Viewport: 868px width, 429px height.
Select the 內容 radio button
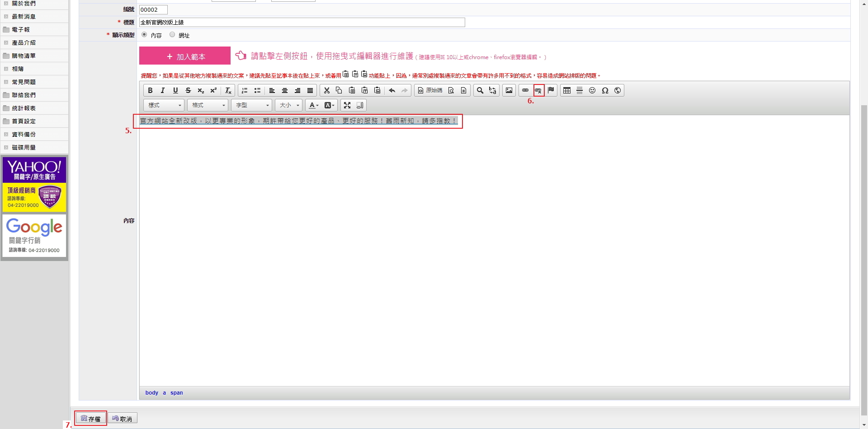(x=144, y=35)
